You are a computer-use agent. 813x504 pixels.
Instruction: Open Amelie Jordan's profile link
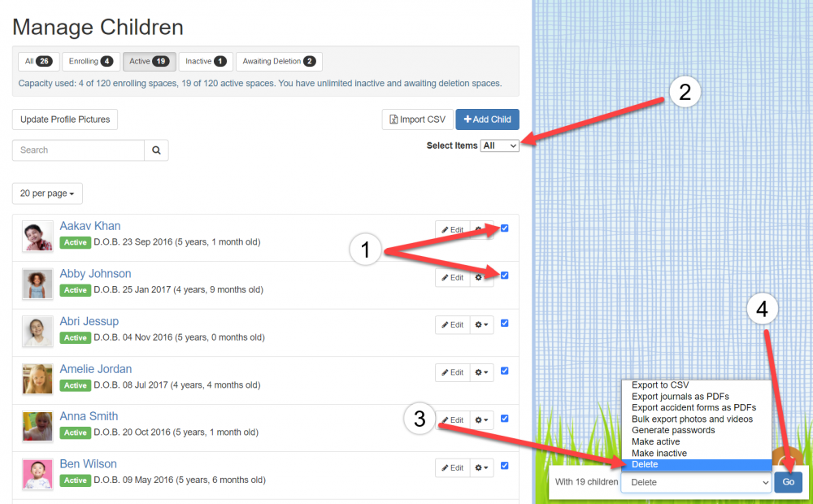pyautogui.click(x=96, y=369)
